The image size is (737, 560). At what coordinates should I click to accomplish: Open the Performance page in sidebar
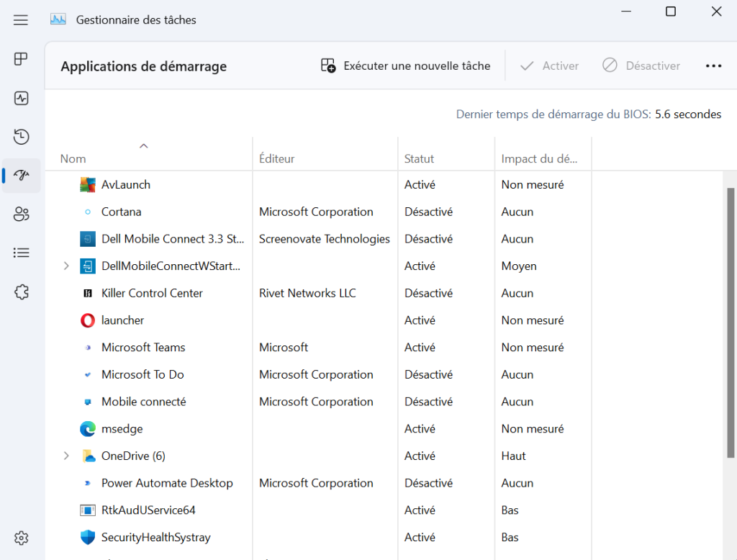pyautogui.click(x=21, y=98)
